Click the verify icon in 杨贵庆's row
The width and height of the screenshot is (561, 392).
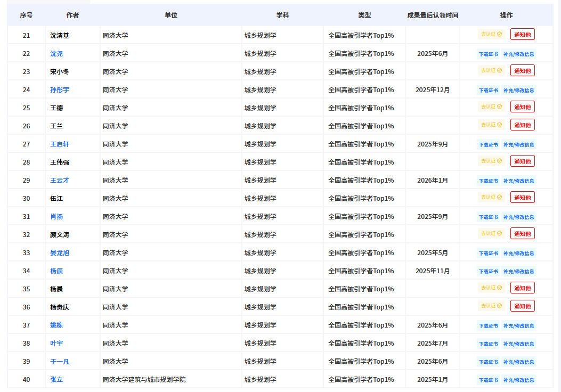[499, 305]
